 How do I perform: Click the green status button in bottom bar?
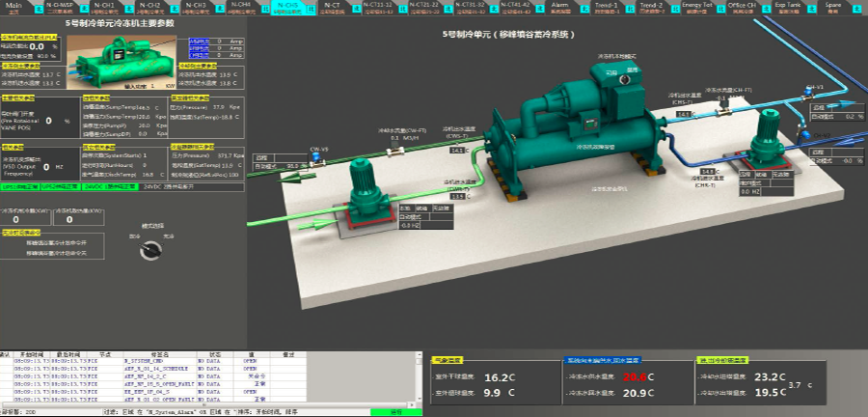tap(397, 412)
